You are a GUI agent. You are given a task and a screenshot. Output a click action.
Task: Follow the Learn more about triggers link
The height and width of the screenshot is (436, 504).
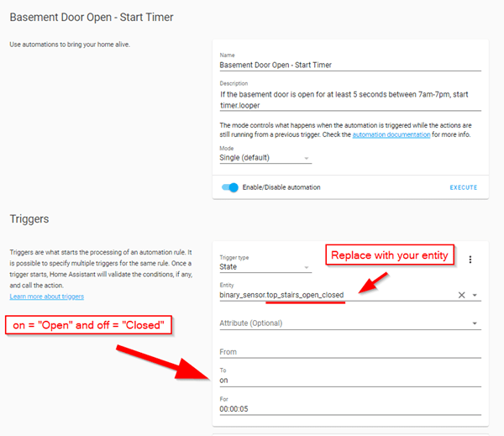[46, 297]
